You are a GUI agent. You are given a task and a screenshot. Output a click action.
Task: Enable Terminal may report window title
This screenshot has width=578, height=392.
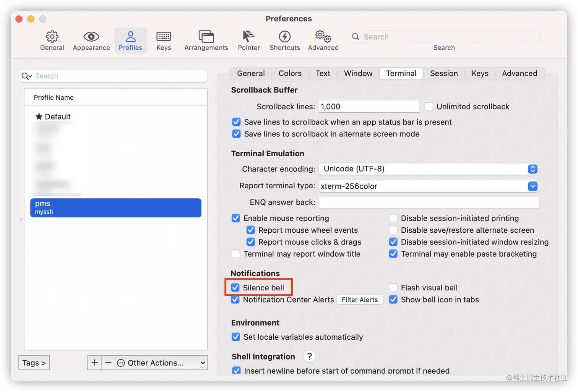(x=236, y=254)
